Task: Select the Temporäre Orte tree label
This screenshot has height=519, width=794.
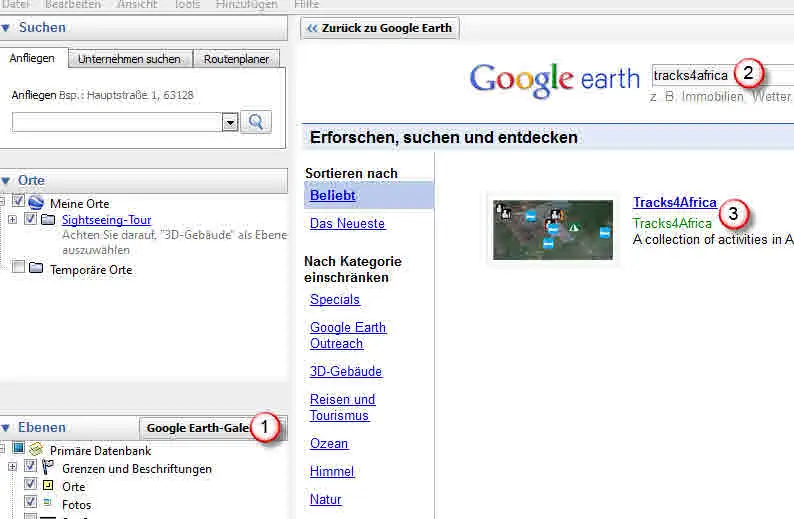Action: click(91, 270)
